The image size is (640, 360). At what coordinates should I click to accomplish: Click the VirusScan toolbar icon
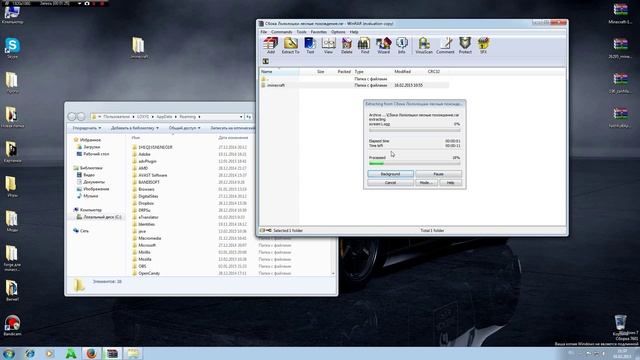[x=424, y=45]
